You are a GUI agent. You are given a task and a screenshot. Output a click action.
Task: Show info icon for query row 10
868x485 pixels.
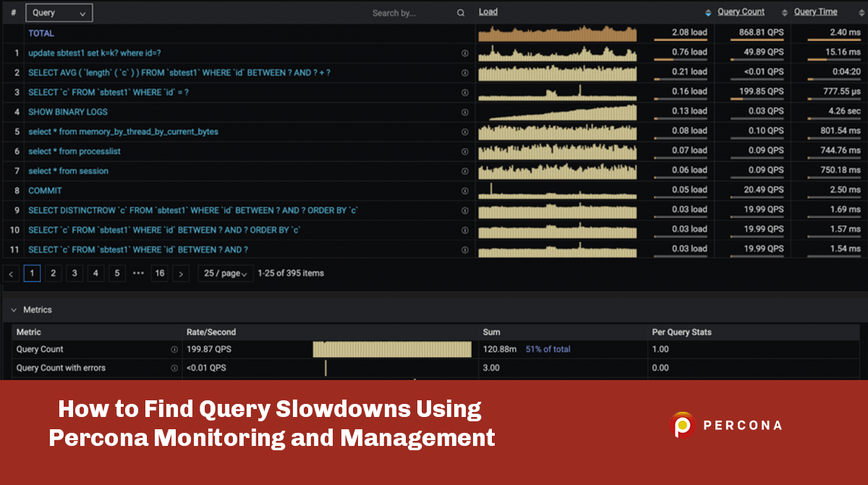point(464,229)
